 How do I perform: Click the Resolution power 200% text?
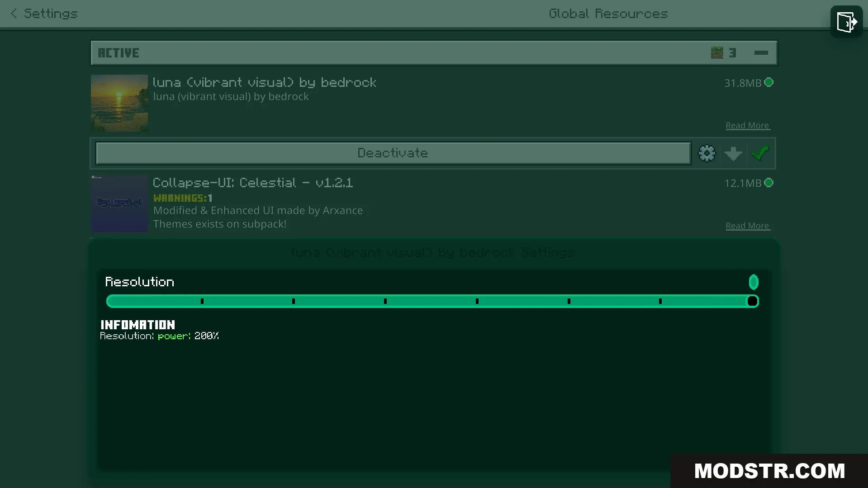tap(159, 336)
